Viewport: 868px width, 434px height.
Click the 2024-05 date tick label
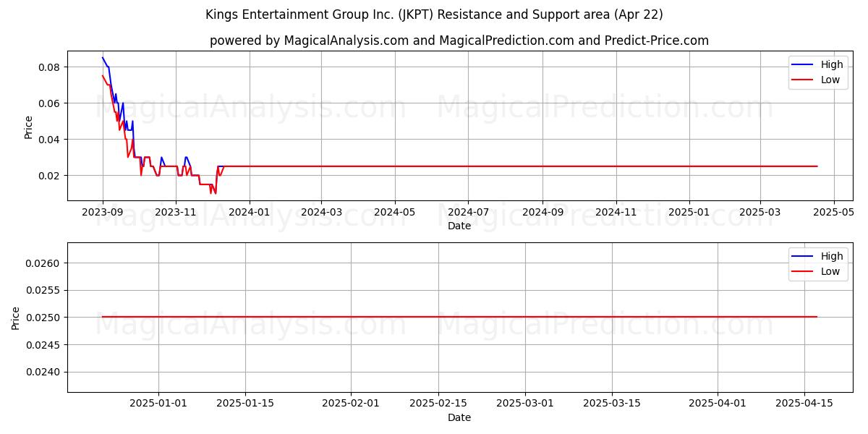[394, 212]
